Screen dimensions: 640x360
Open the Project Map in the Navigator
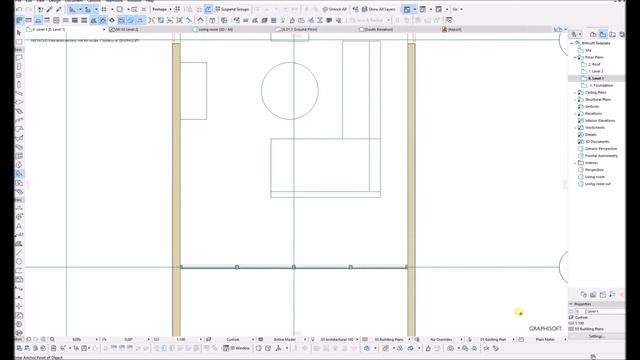pos(593,34)
